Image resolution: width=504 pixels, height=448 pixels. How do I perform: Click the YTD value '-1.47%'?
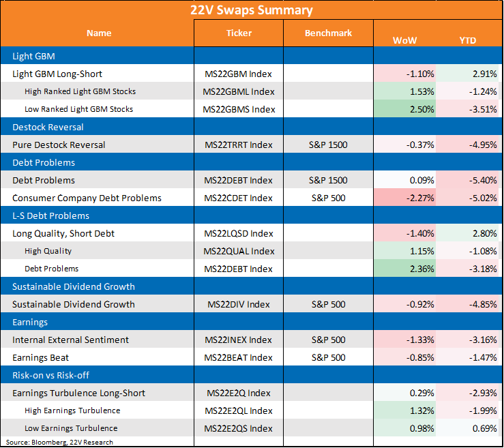click(483, 358)
